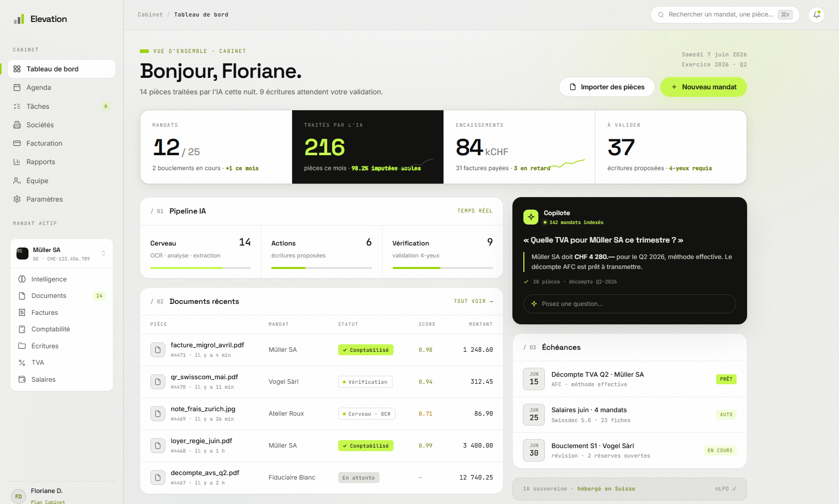839x504 pixels.
Task: Click the ⌘K shortcut badge
Action: click(785, 14)
